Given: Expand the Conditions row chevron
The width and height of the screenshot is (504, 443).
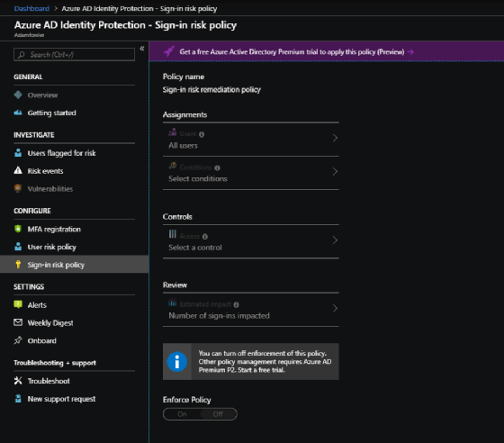Looking at the screenshot, I should [335, 172].
